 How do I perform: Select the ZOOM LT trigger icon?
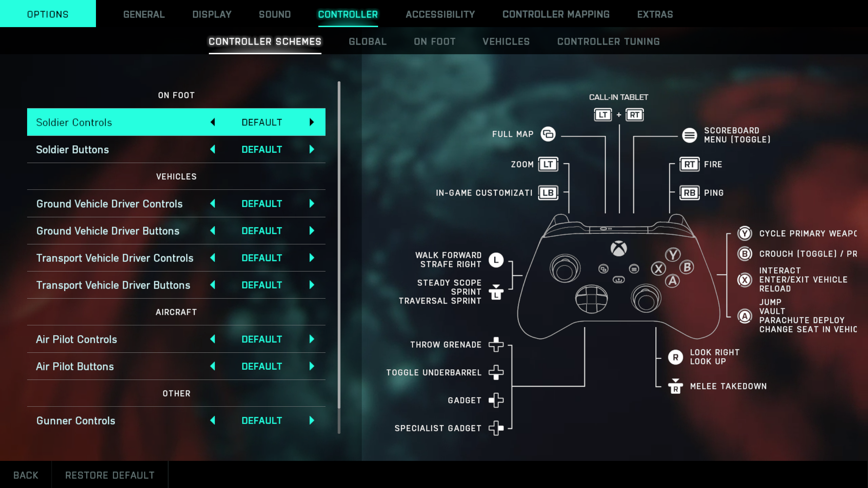tap(547, 164)
